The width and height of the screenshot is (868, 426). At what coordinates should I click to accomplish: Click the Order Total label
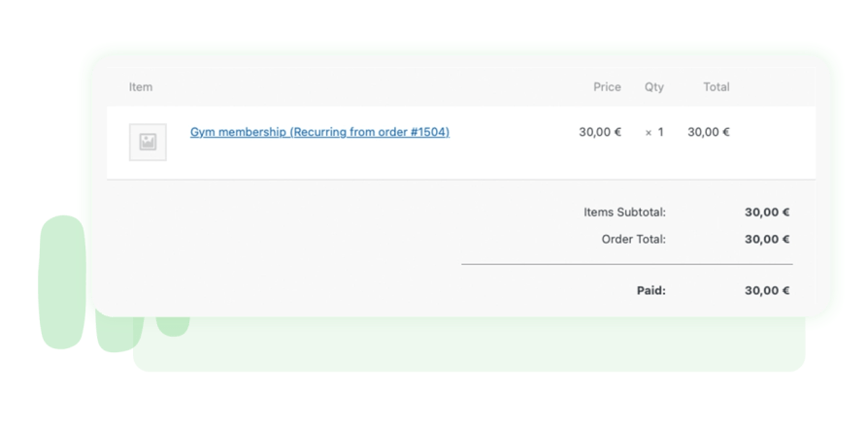(x=633, y=239)
